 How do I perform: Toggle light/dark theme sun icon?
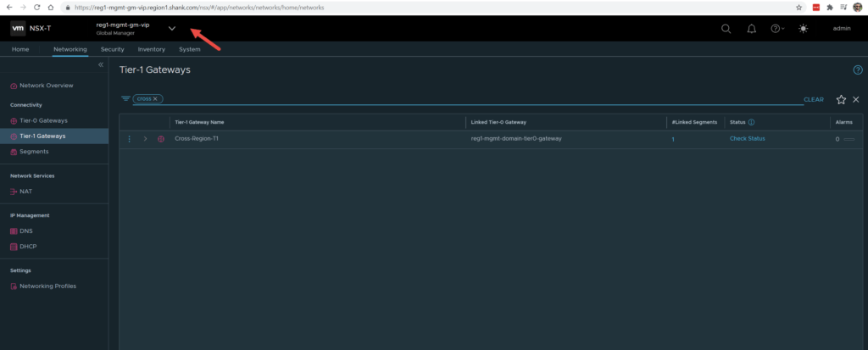[804, 29]
